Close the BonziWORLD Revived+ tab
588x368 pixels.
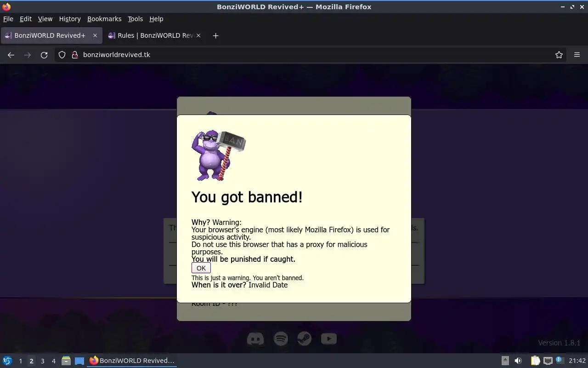coord(95,35)
